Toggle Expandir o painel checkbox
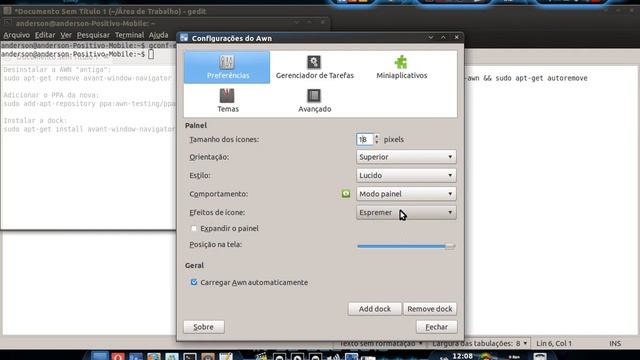The height and width of the screenshot is (360, 640). click(x=194, y=229)
